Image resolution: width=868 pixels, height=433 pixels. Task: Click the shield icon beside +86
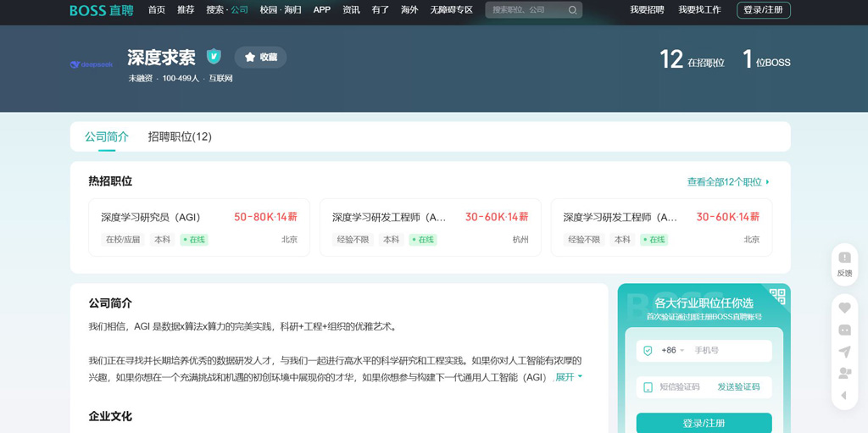(648, 351)
